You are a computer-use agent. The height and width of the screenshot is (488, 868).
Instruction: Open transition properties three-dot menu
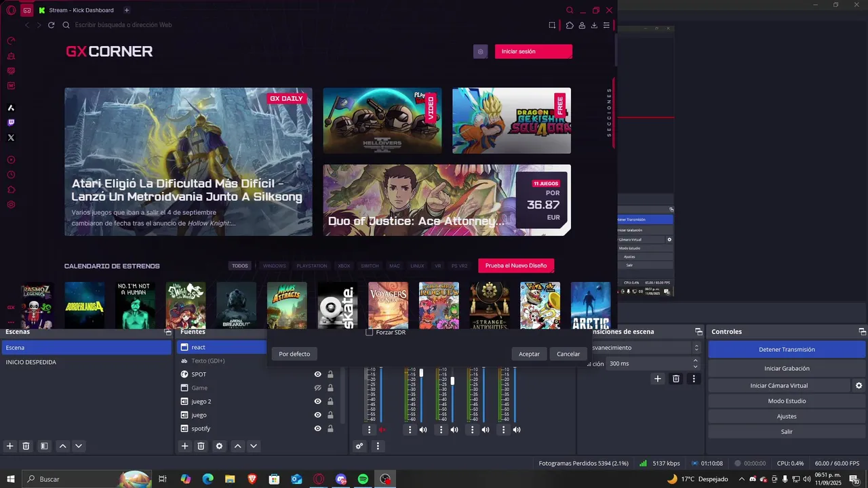694,379
